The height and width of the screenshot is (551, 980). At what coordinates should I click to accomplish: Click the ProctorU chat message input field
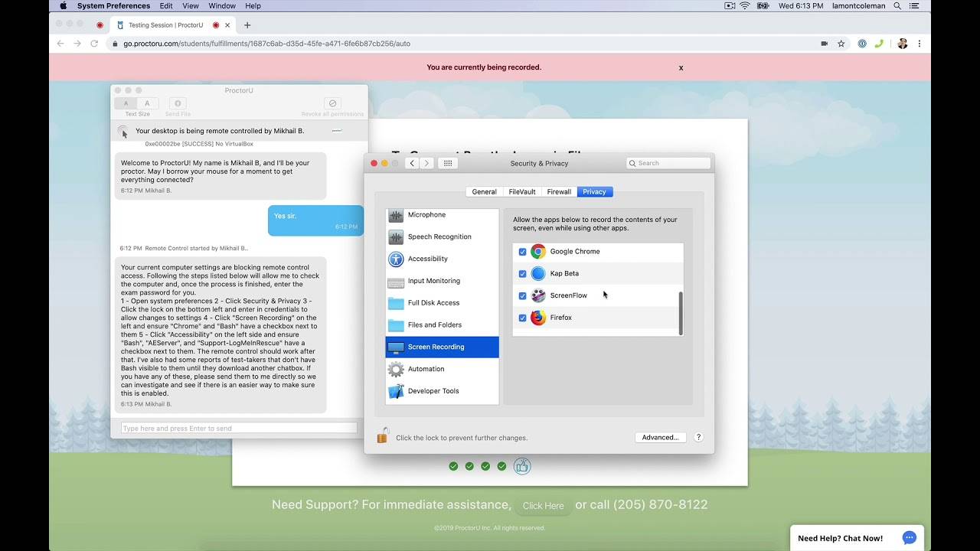click(238, 428)
